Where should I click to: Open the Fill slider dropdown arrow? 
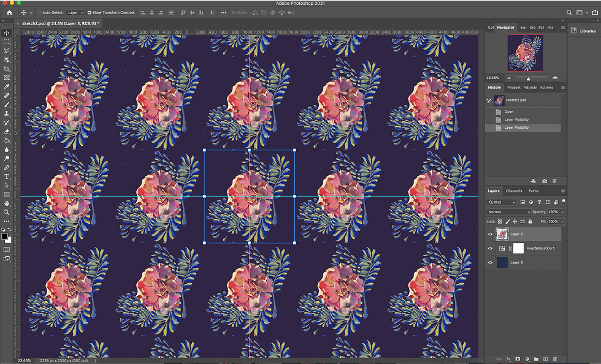pyautogui.click(x=563, y=221)
